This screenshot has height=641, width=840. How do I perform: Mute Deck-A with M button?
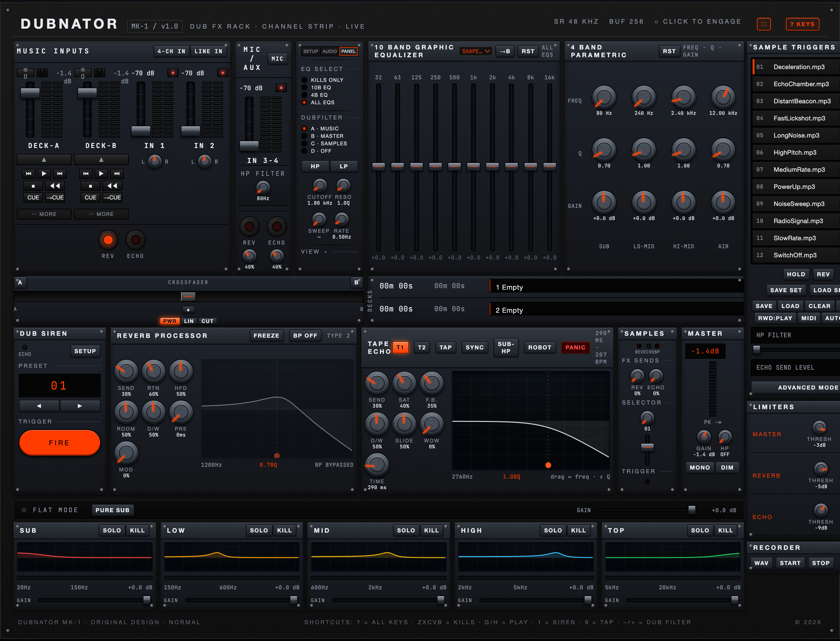tap(42, 73)
